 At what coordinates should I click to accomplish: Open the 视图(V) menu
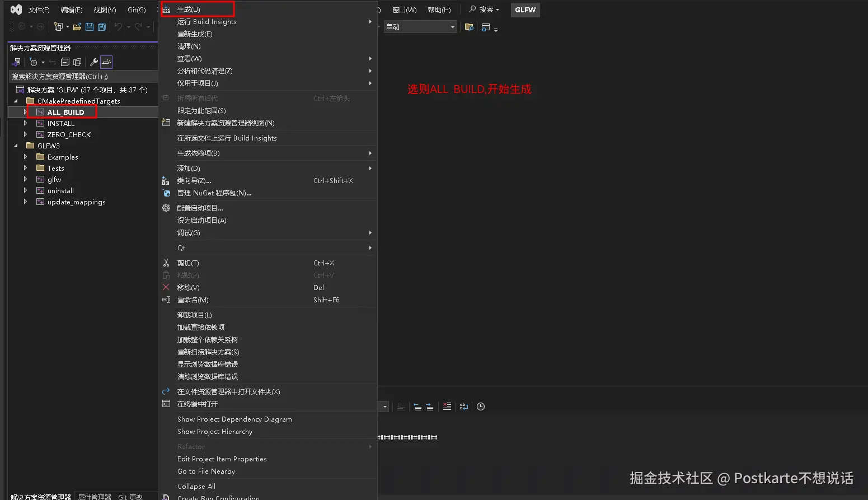105,10
